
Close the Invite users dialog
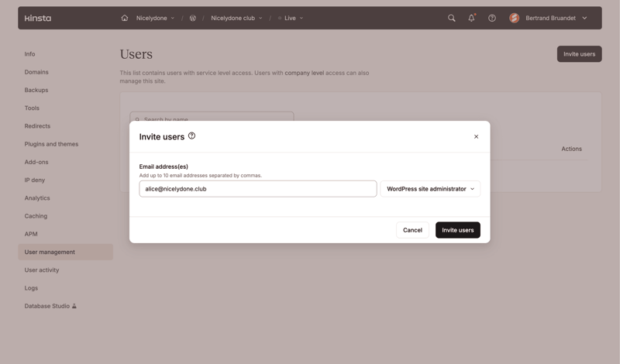coord(476,137)
